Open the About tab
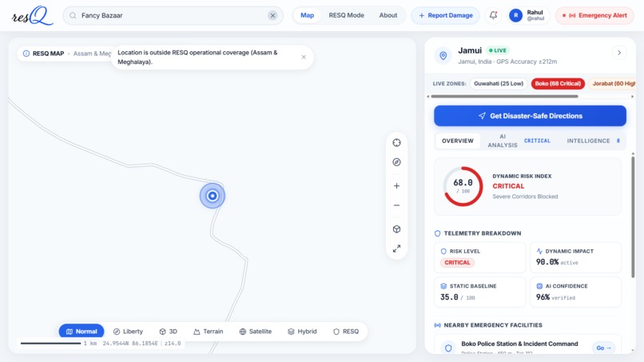644x362 pixels. point(388,15)
